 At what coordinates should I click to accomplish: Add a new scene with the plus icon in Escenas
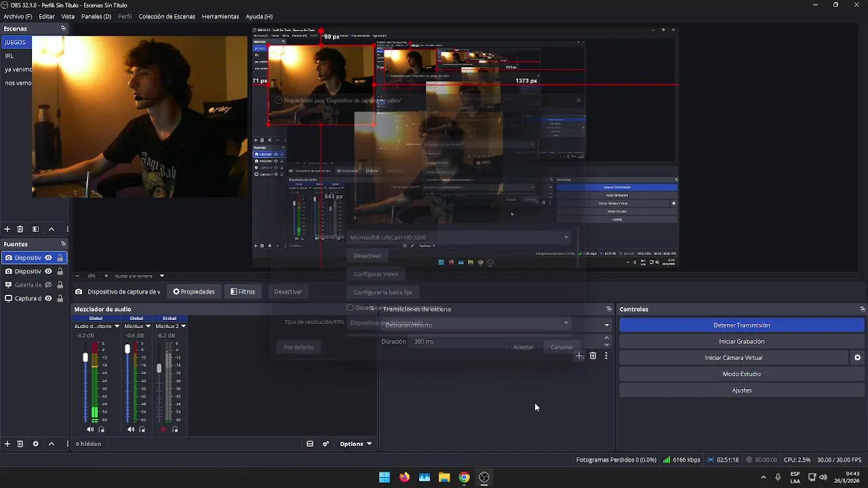pyautogui.click(x=7, y=229)
